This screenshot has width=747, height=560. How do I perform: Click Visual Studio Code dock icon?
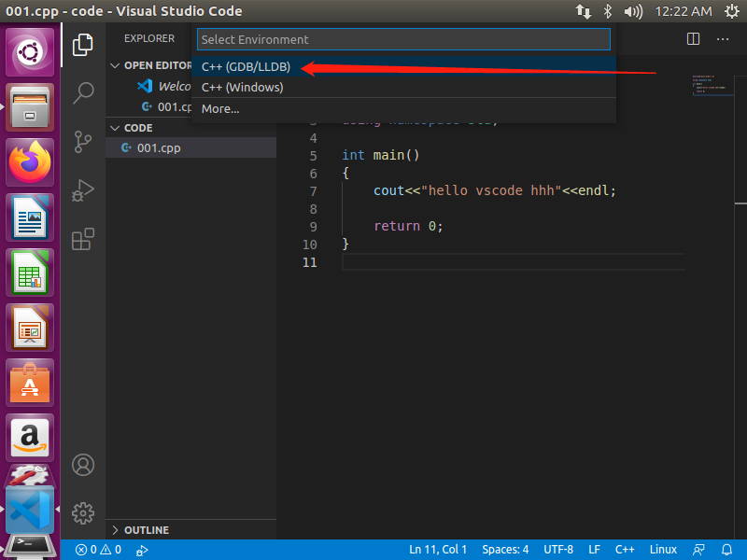(30, 510)
